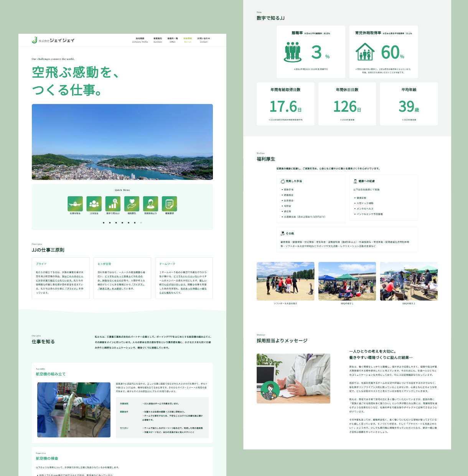
Task: Open 事業案内 Business in navigation
Action: click(158, 40)
